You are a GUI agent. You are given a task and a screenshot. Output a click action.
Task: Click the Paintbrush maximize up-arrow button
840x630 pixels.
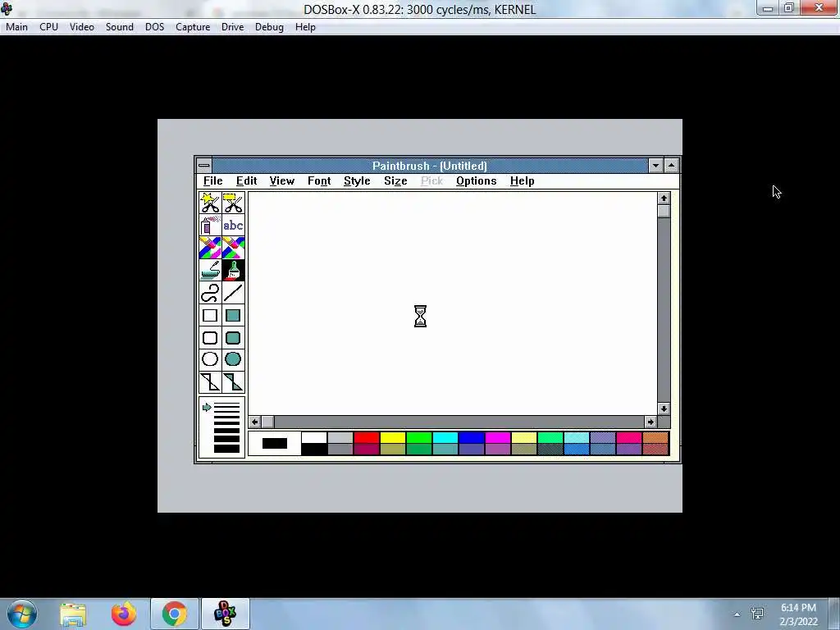[x=671, y=166]
